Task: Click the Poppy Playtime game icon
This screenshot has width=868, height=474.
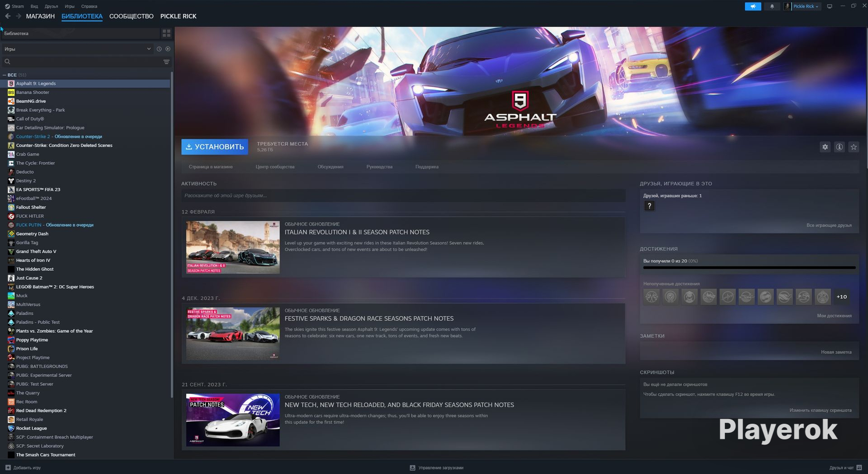Action: click(11, 340)
